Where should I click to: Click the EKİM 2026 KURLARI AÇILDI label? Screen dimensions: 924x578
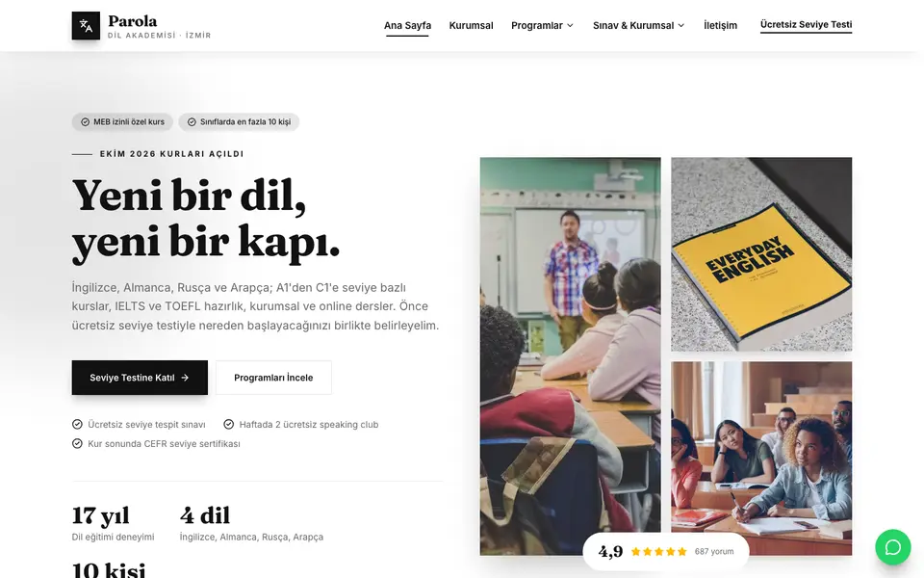coord(171,154)
